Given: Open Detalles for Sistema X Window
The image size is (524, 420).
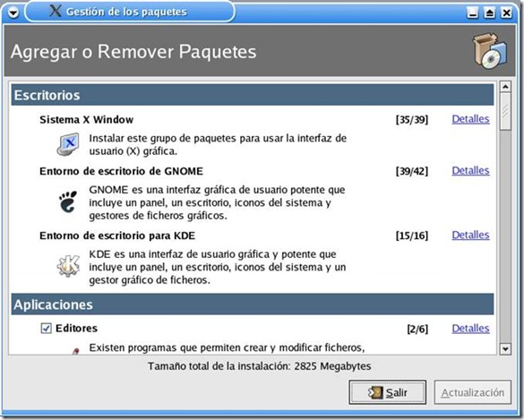Looking at the screenshot, I should (x=470, y=119).
